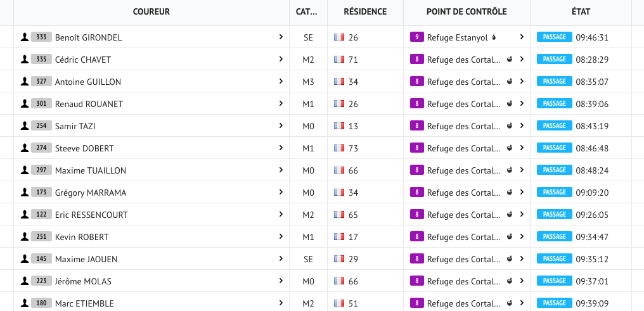Screen dimensions: 644x311
Task: Click the PASSAGE status badge for Maxime JAOUEN
Action: [554, 259]
